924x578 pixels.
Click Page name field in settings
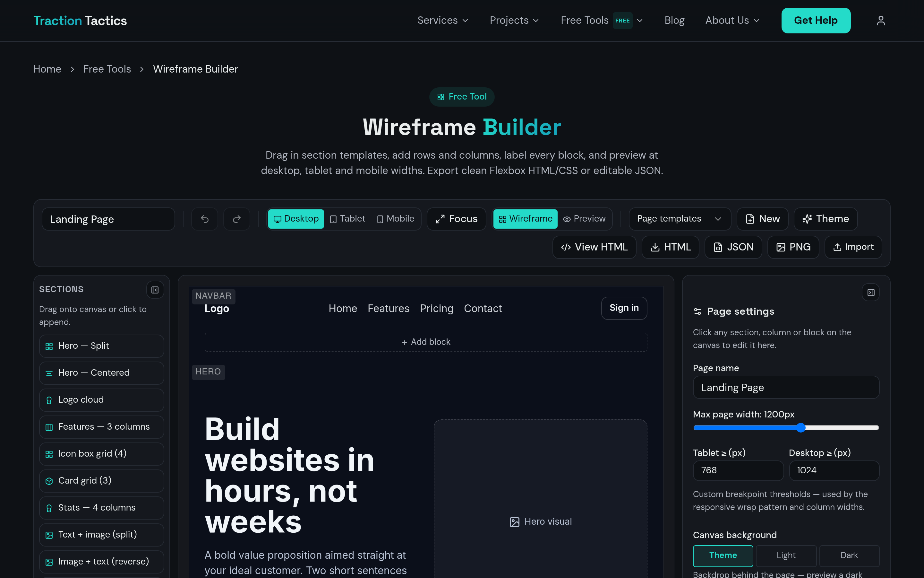(x=786, y=388)
